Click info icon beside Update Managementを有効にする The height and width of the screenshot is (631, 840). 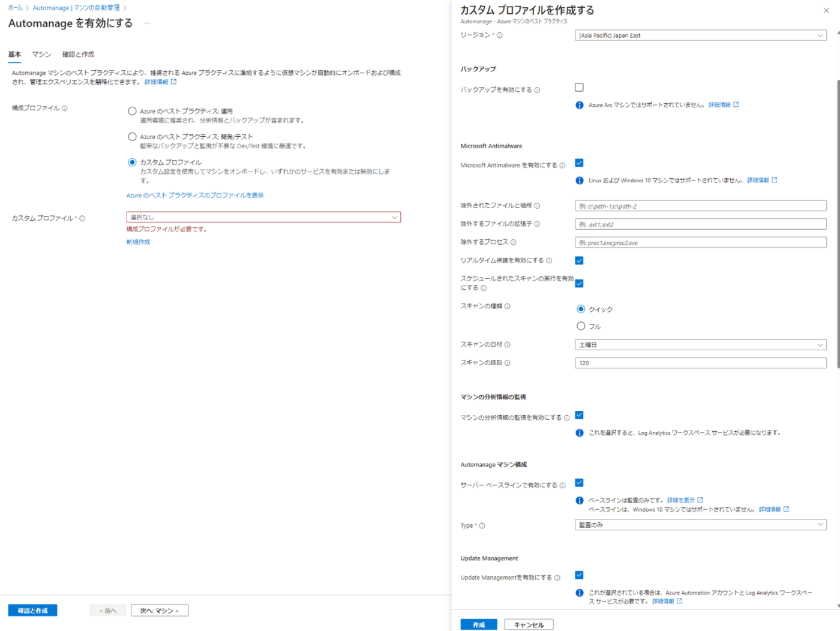[x=557, y=578]
